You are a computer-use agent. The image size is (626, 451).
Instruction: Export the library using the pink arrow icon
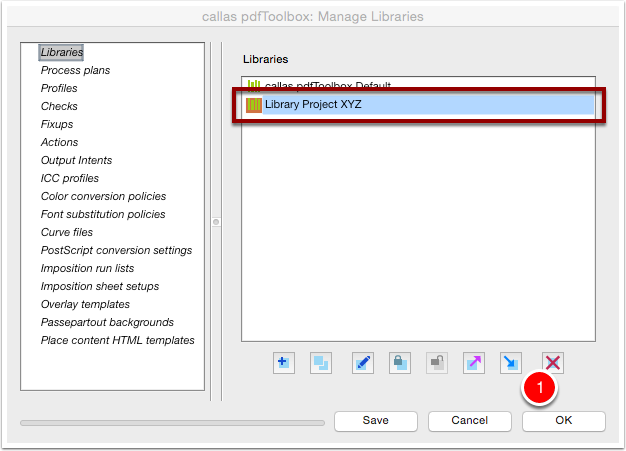474,363
